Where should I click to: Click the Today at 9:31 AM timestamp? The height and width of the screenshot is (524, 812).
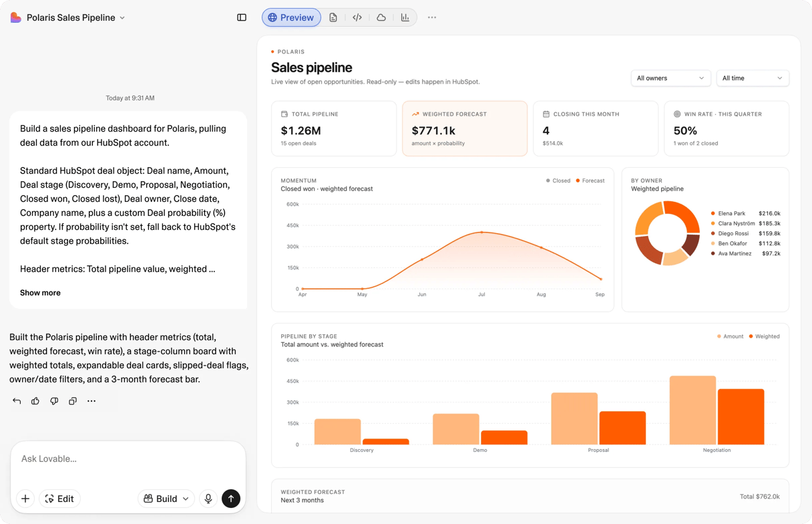click(x=130, y=98)
